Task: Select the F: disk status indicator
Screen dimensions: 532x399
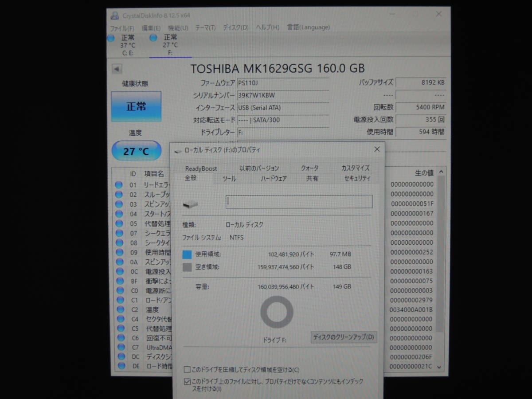Action: coord(170,45)
